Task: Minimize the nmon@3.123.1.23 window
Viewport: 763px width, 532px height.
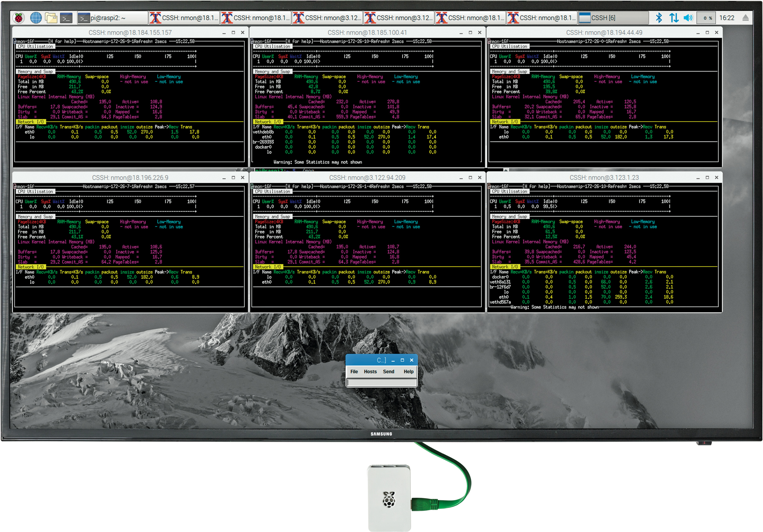Action: [698, 178]
